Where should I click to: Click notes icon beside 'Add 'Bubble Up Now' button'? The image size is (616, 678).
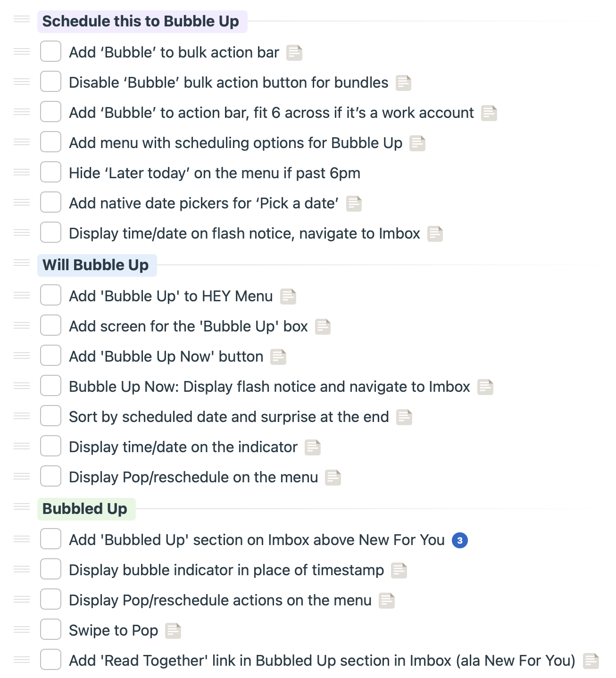[x=278, y=357]
